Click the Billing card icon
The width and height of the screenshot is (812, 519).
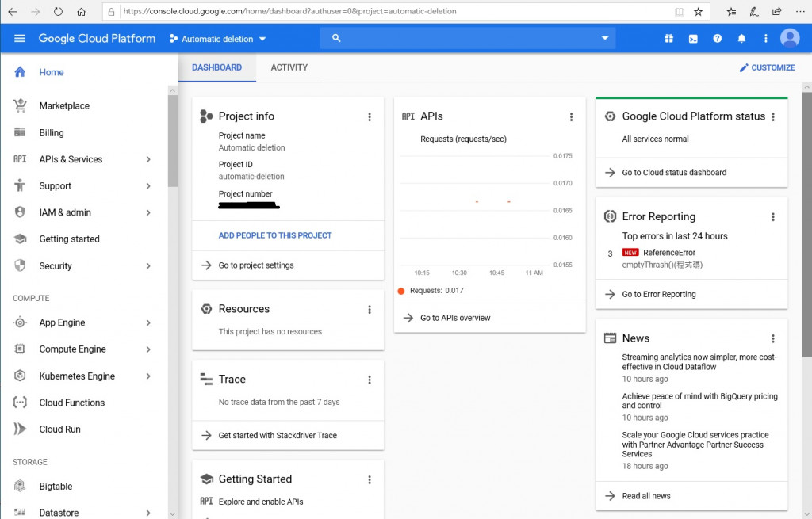20,132
